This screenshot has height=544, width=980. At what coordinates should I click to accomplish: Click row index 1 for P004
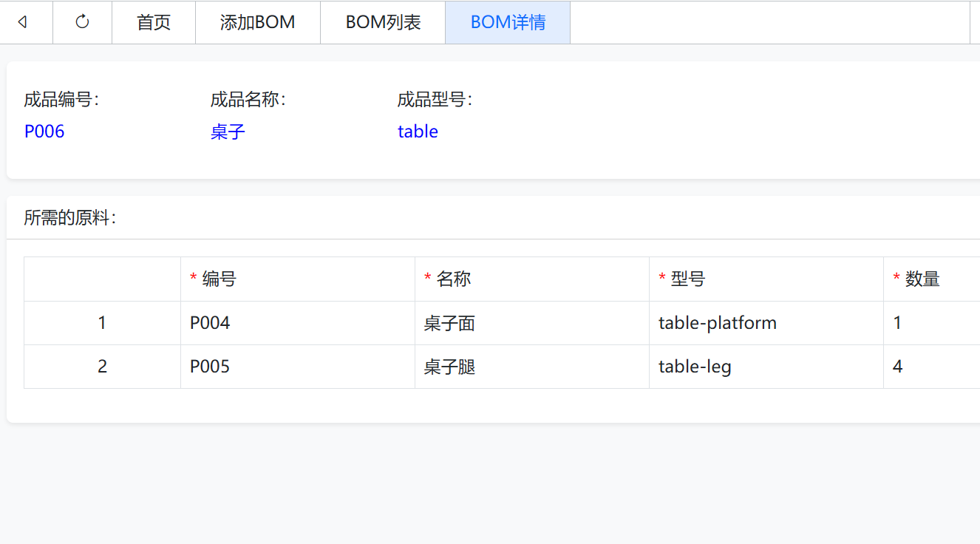click(102, 323)
